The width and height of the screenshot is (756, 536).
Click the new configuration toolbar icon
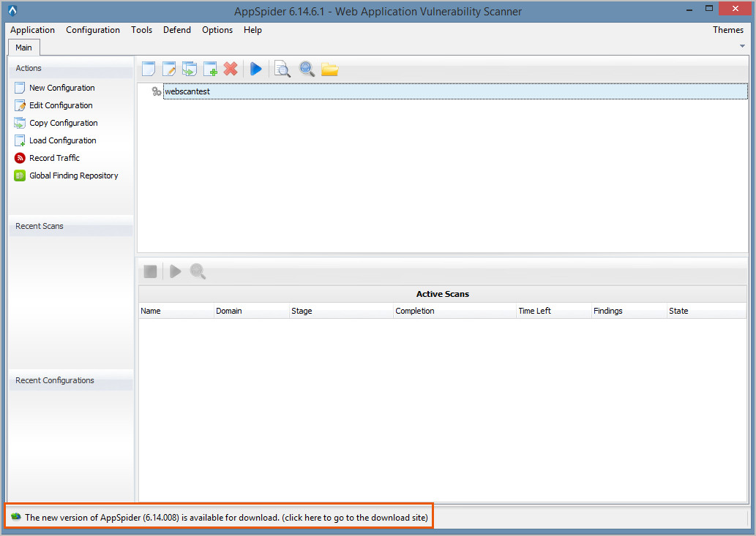coord(149,69)
